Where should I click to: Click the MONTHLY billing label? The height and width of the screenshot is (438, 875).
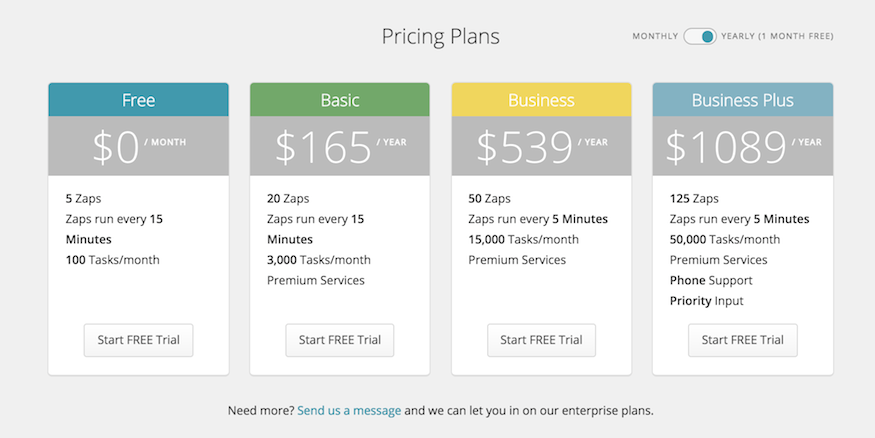coord(655,36)
